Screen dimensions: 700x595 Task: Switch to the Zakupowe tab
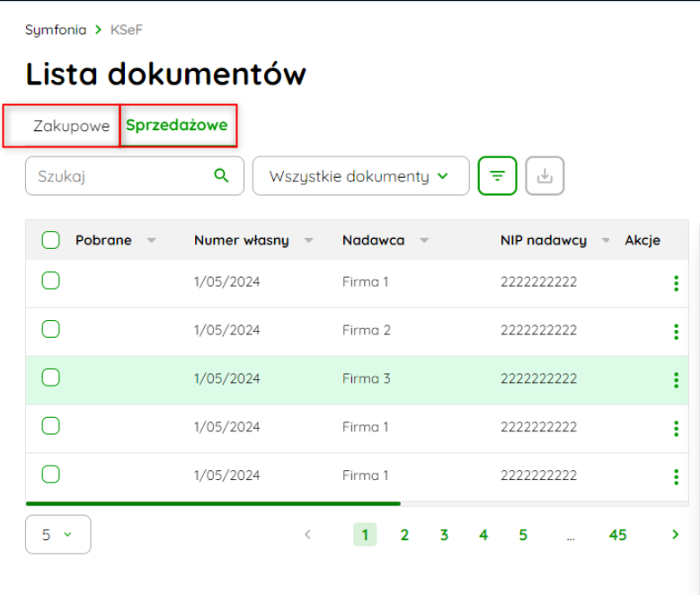[x=71, y=126]
